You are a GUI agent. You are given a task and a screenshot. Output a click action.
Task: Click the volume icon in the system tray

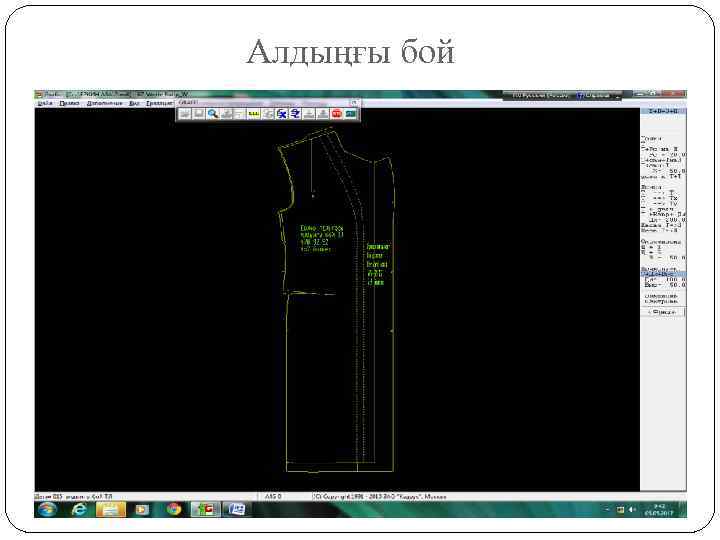pyautogui.click(x=632, y=509)
